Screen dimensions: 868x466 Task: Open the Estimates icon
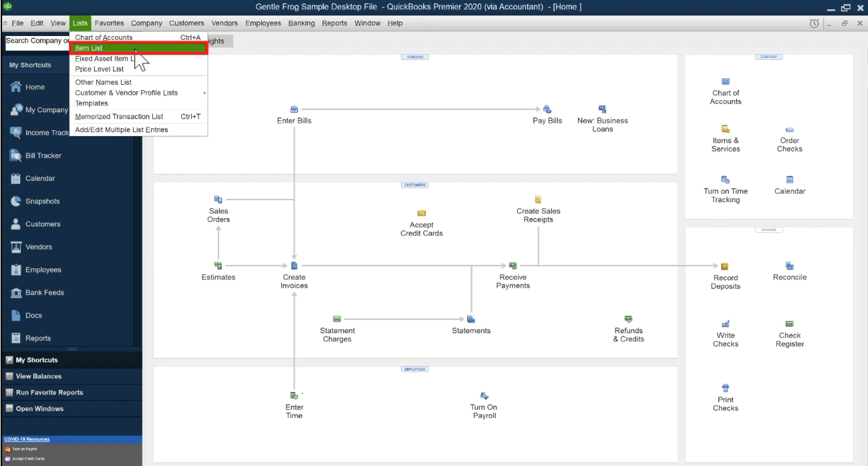point(218,266)
